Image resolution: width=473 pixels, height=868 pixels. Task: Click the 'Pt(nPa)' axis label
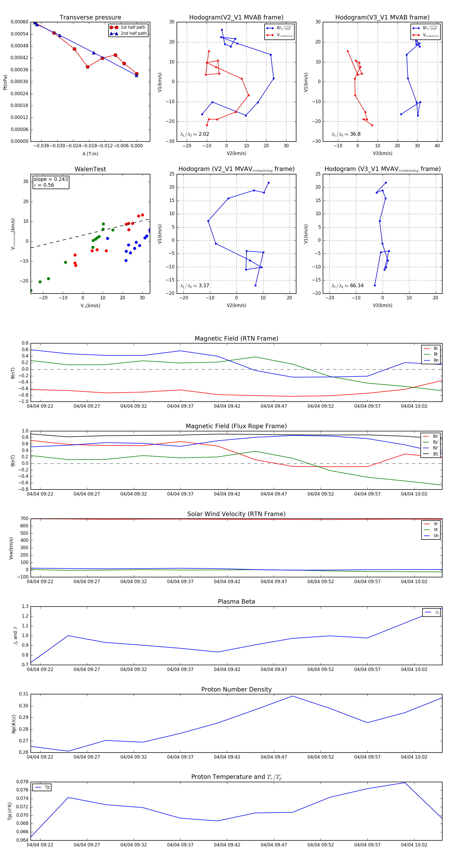(x=5, y=82)
